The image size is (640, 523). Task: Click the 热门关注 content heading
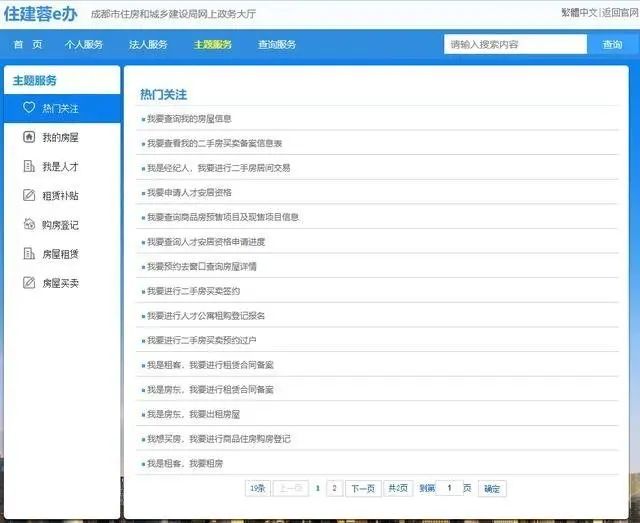click(163, 94)
